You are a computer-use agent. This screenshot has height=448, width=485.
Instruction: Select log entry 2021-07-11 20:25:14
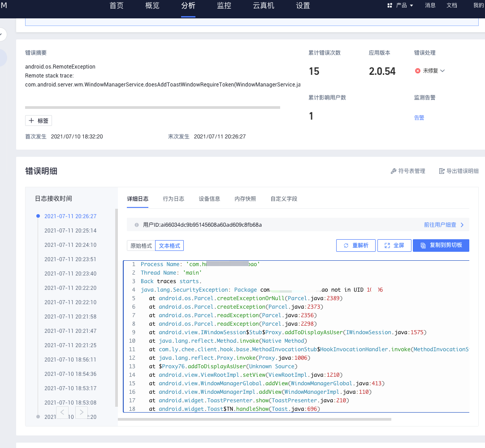[70, 231]
